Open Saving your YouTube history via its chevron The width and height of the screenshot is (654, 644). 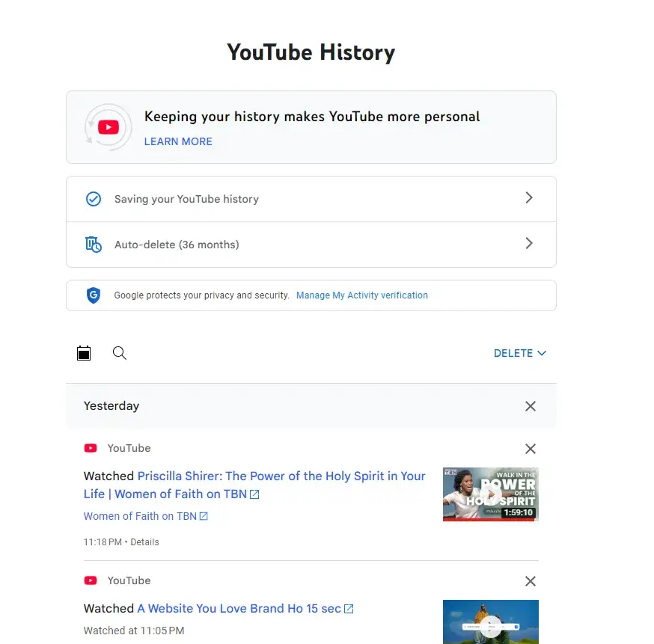click(x=529, y=198)
